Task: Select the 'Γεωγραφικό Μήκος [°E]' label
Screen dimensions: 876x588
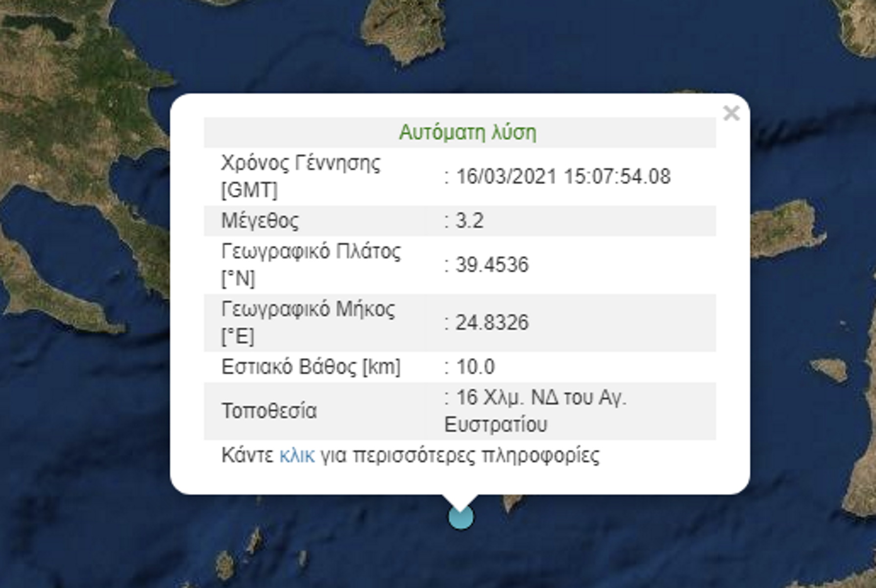Action: [x=308, y=323]
